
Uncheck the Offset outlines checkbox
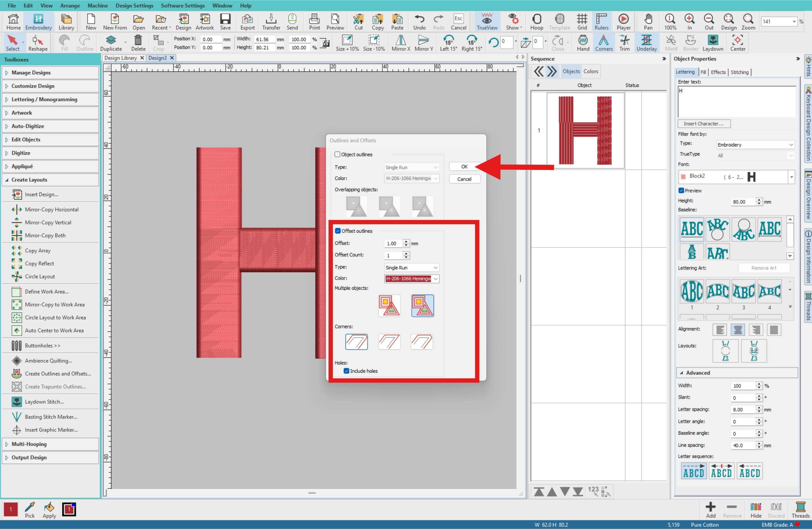pyautogui.click(x=338, y=231)
